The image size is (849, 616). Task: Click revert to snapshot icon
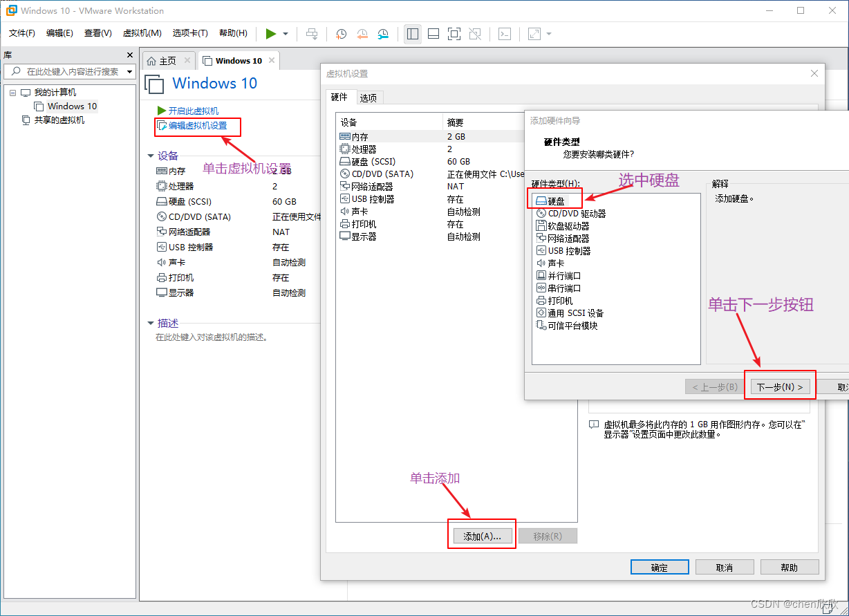[x=362, y=33]
